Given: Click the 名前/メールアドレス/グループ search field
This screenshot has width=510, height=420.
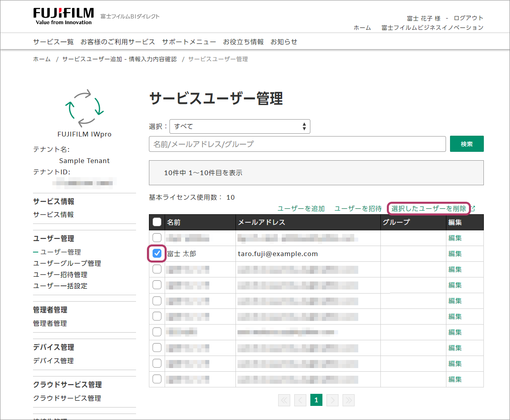Looking at the screenshot, I should pyautogui.click(x=297, y=144).
